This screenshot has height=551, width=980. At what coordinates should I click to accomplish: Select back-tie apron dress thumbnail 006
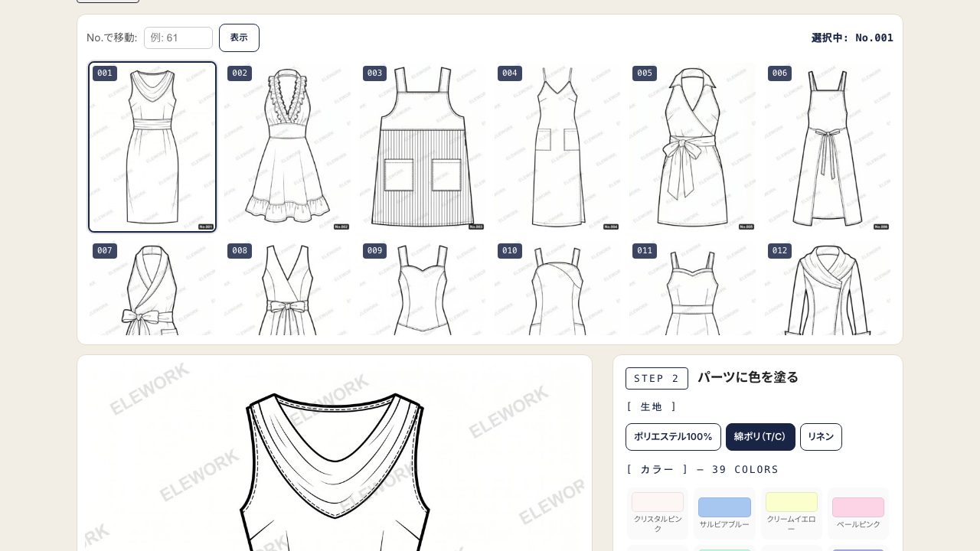828,147
